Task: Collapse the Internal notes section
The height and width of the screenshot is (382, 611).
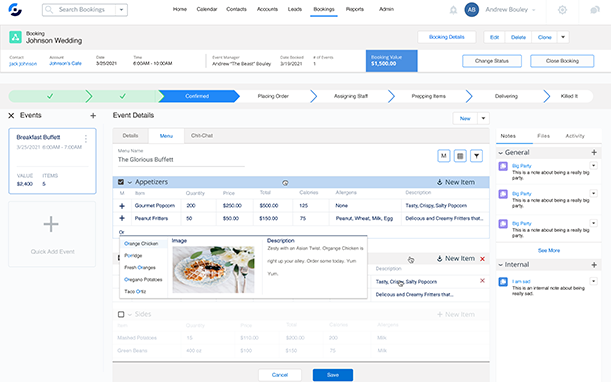Action: click(x=501, y=265)
